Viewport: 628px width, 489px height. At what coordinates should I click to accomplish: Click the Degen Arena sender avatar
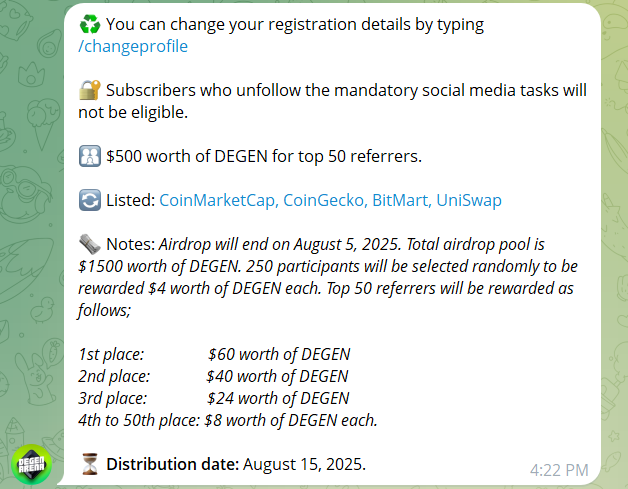pos(31,465)
